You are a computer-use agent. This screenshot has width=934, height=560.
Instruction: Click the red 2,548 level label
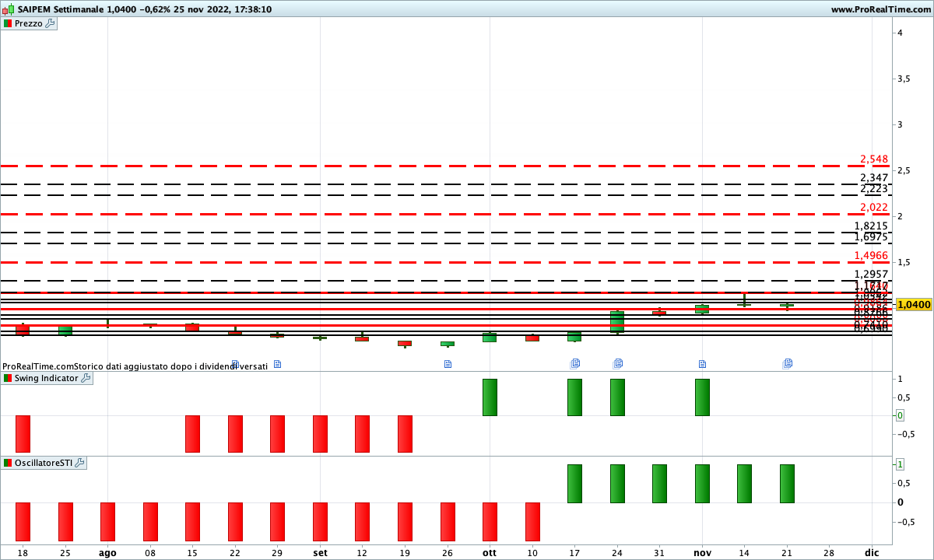(x=873, y=159)
